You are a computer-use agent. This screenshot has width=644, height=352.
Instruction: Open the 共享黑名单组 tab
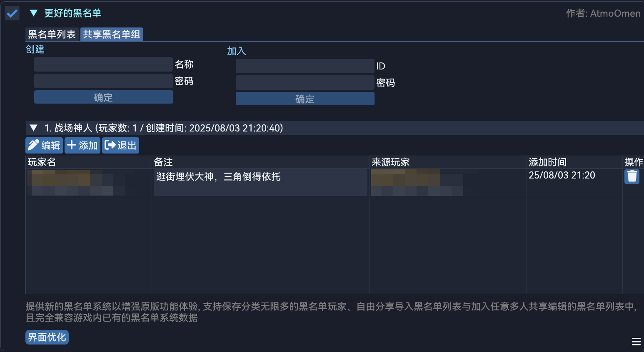(111, 34)
